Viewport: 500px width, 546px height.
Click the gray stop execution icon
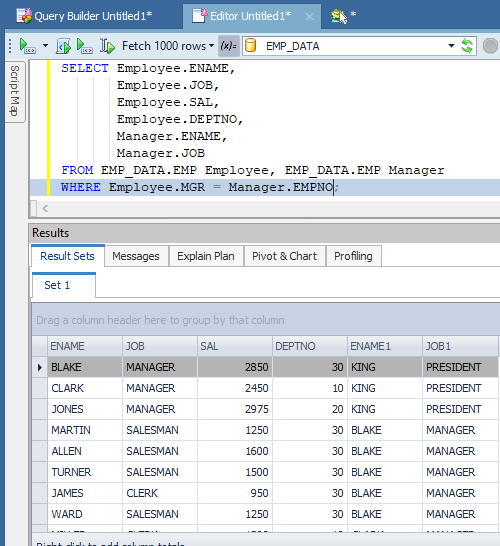tap(490, 46)
